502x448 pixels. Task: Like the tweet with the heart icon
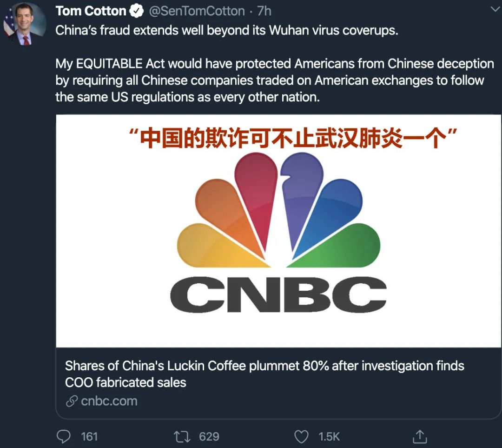(302, 436)
